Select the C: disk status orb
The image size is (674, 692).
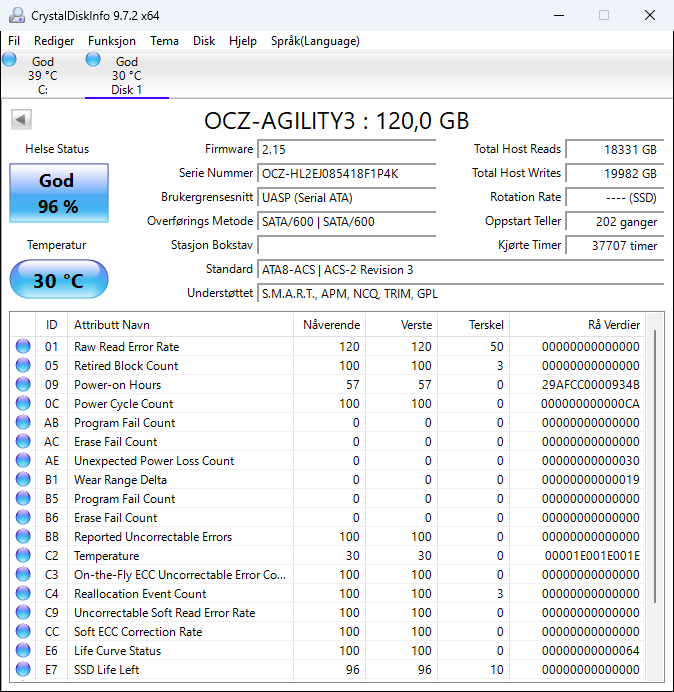[9, 59]
